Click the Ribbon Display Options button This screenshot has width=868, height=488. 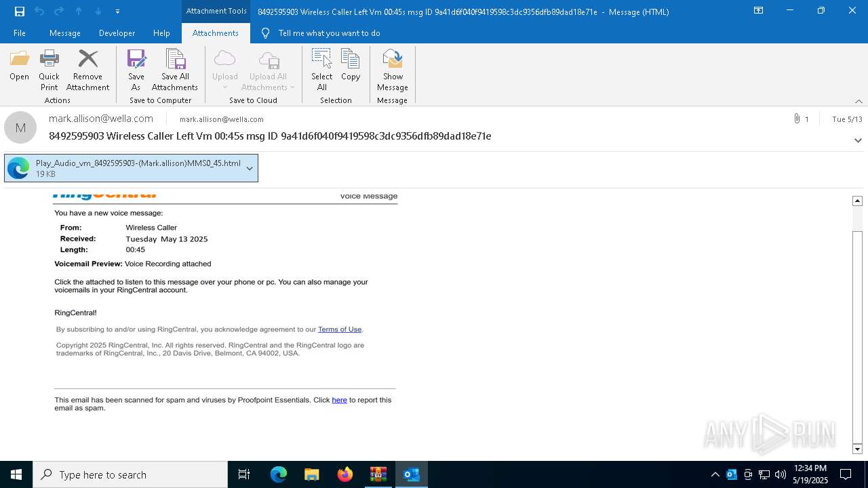(759, 11)
